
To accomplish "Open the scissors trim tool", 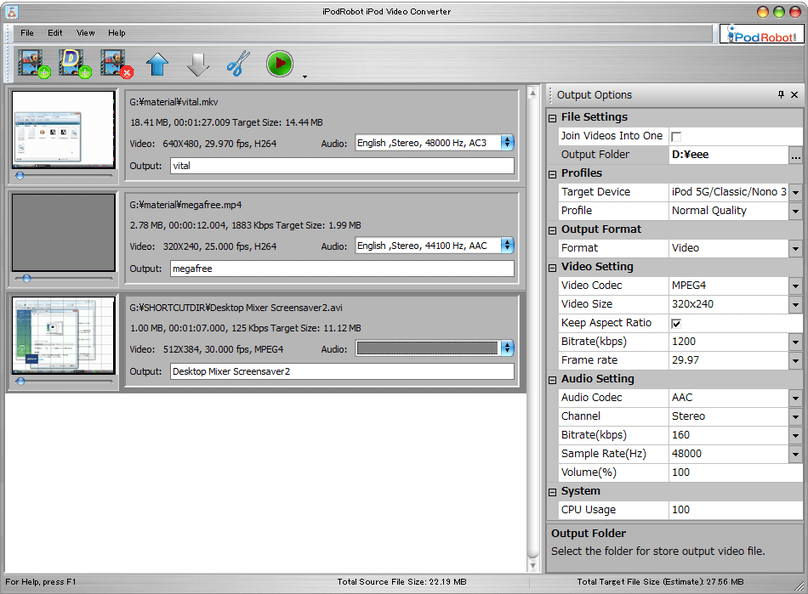I will click(238, 64).
